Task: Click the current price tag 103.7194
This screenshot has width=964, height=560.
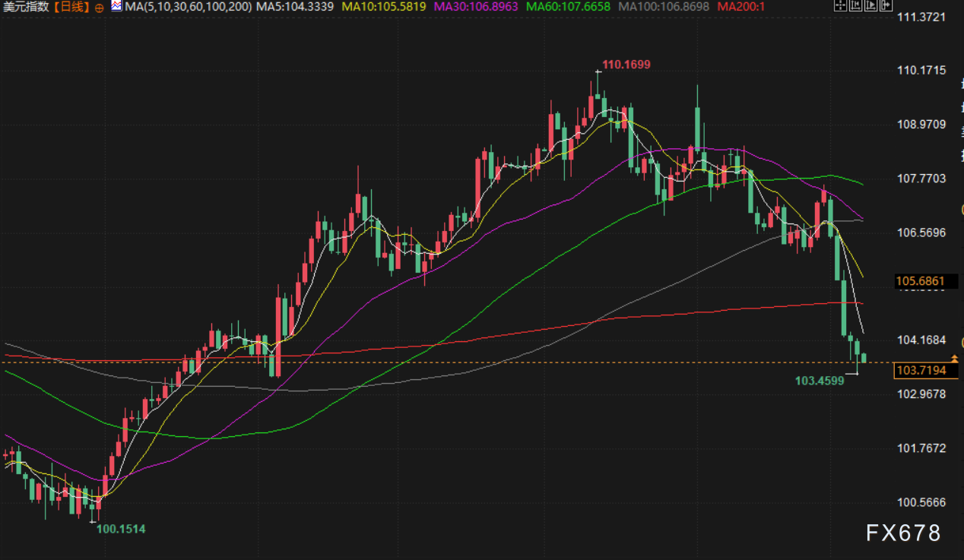Action: pos(921,370)
